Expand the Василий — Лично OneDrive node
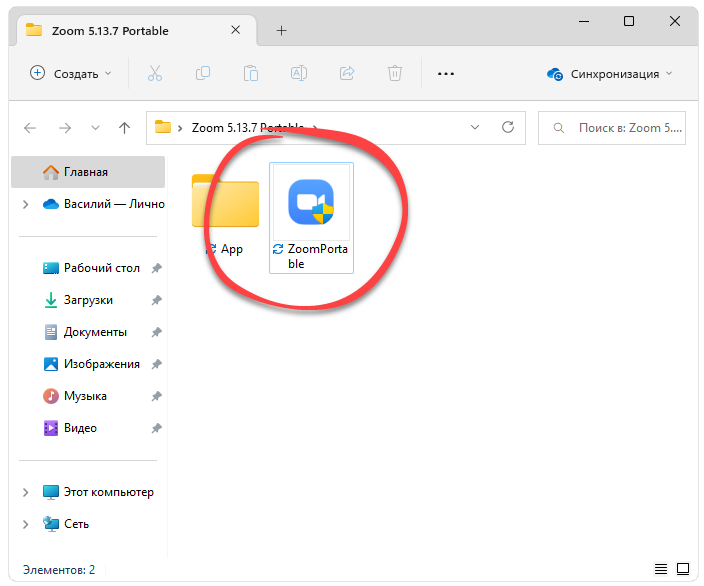This screenshot has height=586, width=704. tap(26, 204)
